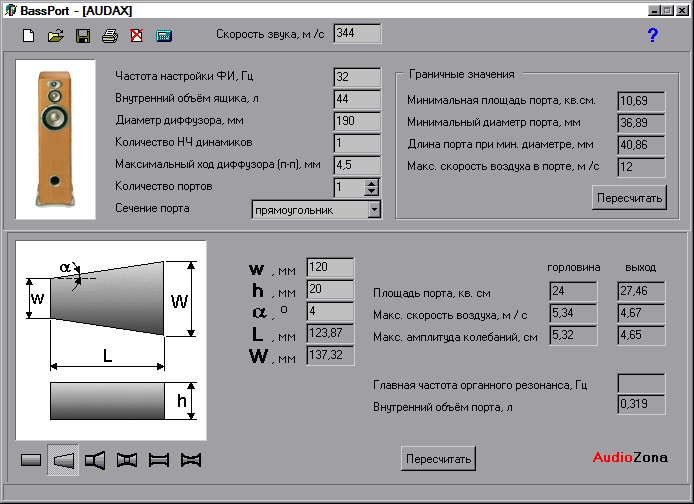Click Внутренний объём порта value 0,319
Viewport: 694px width, 504px height.
point(641,404)
